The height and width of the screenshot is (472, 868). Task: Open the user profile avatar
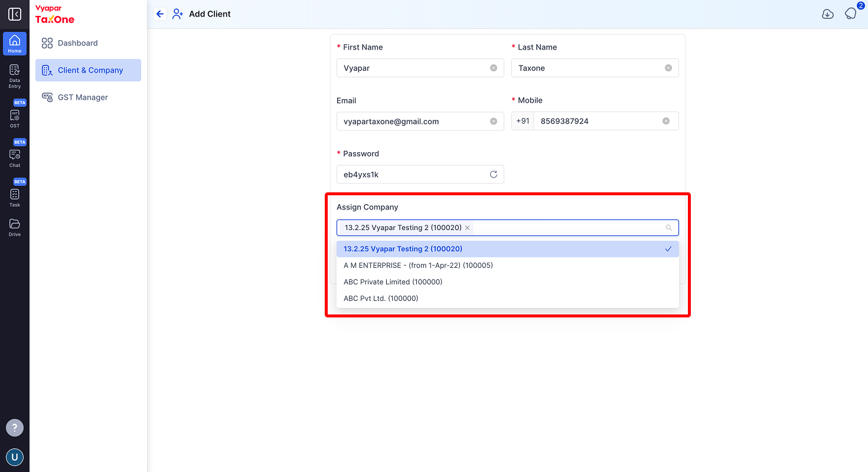[15, 457]
